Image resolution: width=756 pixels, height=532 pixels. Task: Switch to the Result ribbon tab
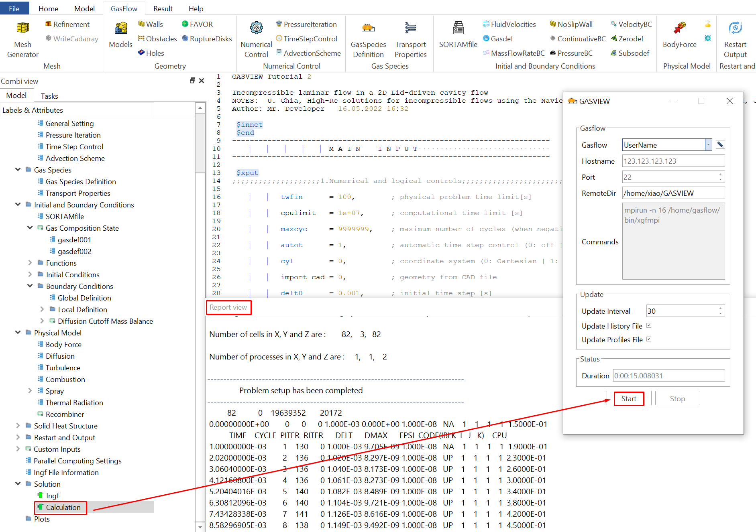pos(163,8)
